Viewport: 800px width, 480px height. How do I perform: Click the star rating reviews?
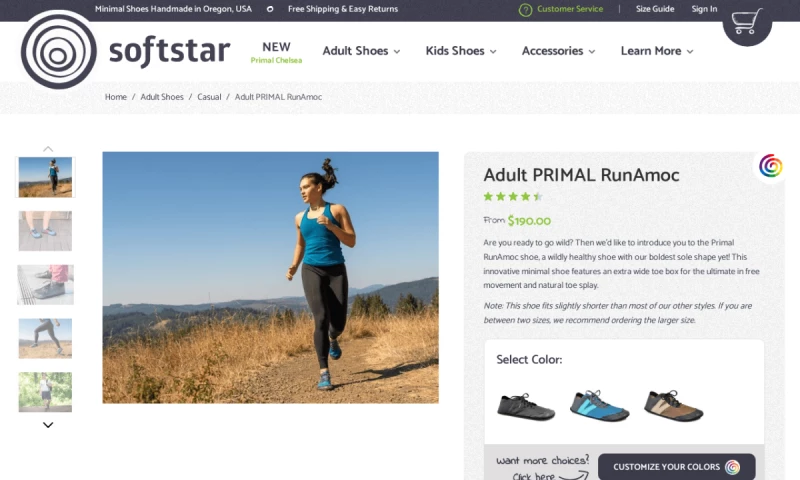[x=513, y=196]
